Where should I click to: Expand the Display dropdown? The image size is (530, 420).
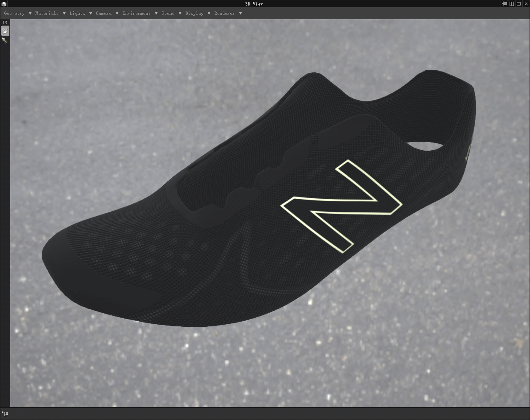(x=198, y=13)
